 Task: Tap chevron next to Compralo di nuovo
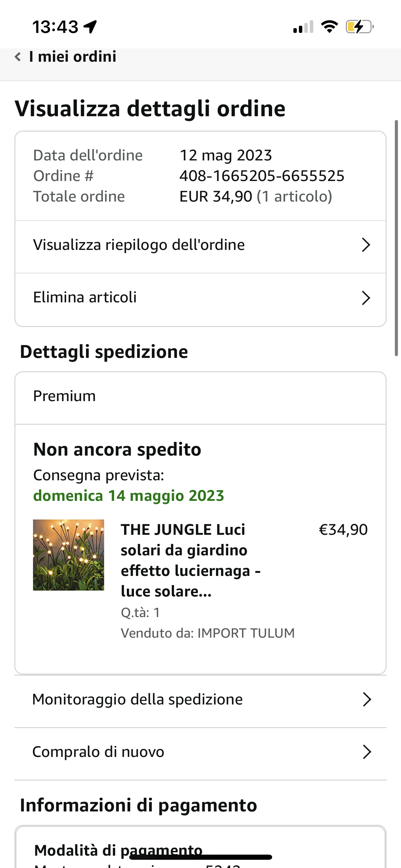[x=367, y=752]
